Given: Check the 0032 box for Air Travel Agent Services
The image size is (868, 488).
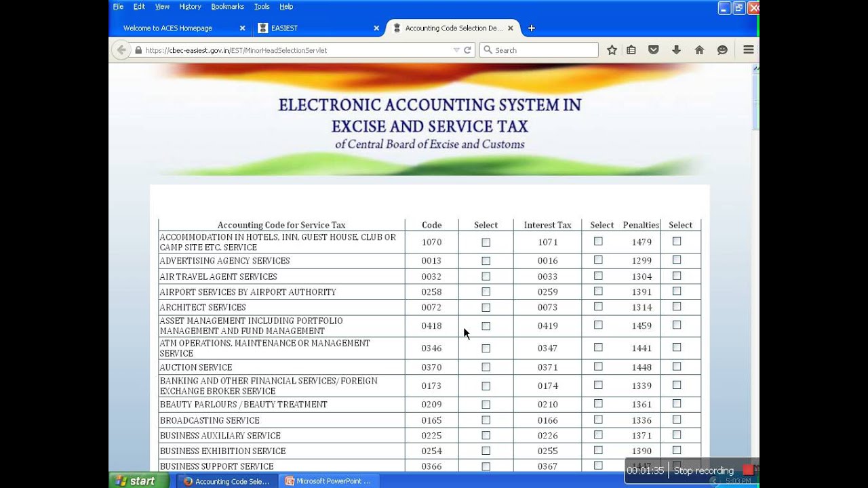Looking at the screenshot, I should [x=486, y=277].
